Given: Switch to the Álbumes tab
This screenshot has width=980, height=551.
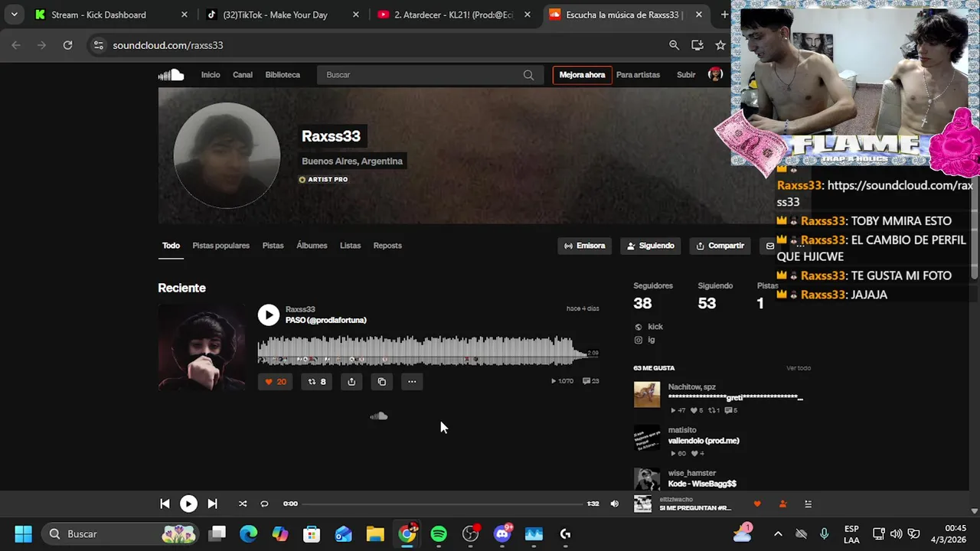Looking at the screenshot, I should click(x=312, y=246).
